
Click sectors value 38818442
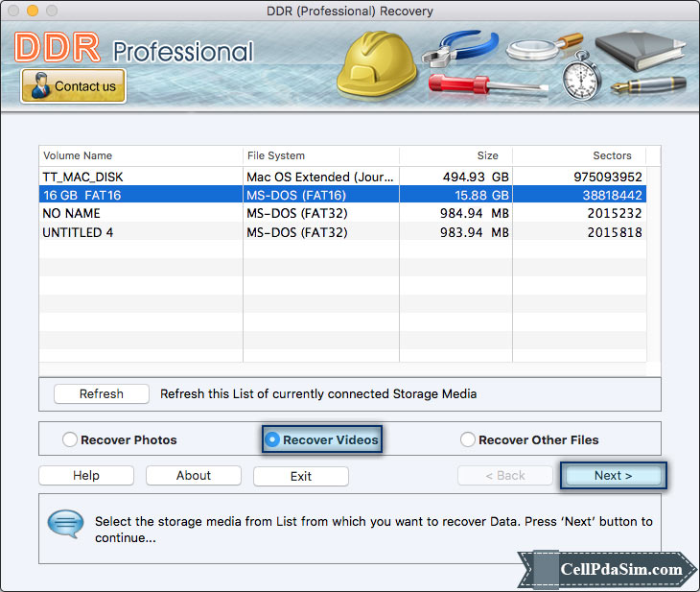coord(612,195)
